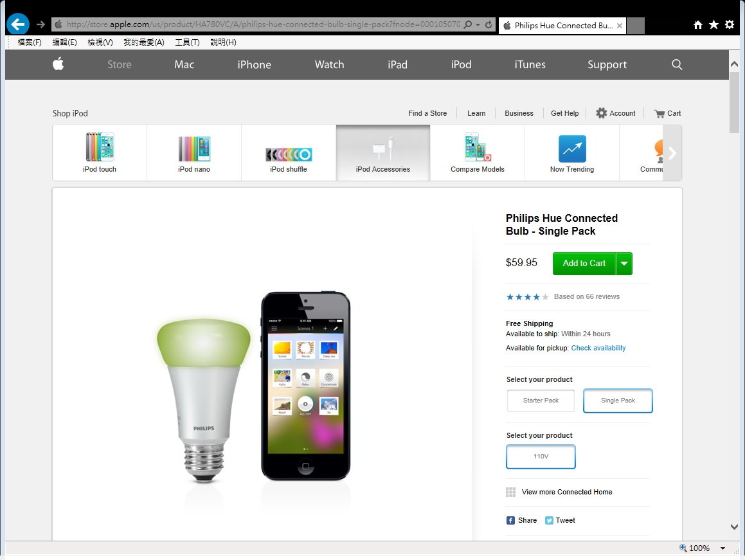The image size is (745, 560).
Task: Select the Philips Hue Connected Bulb tab
Action: (x=562, y=26)
